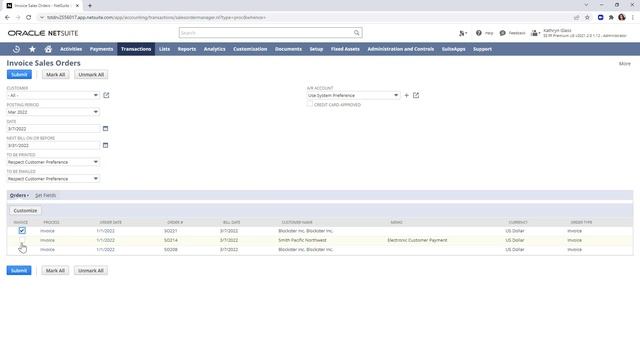Share this page icon in address bar

(x=577, y=18)
